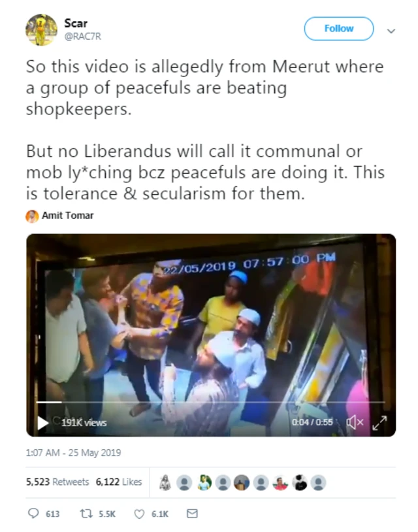Open the first liker's avatar
The image size is (418, 532).
(165, 482)
